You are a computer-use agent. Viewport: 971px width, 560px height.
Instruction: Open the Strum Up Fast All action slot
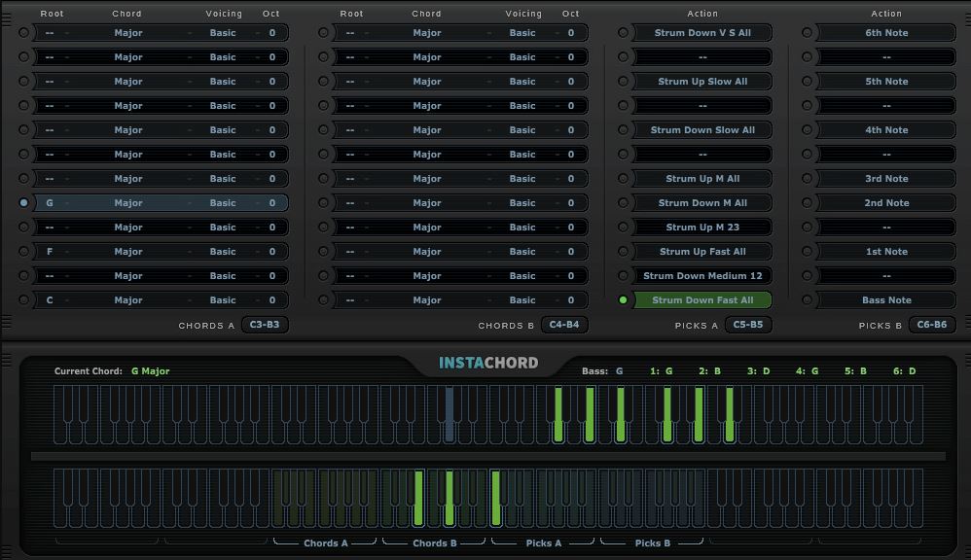coord(702,251)
